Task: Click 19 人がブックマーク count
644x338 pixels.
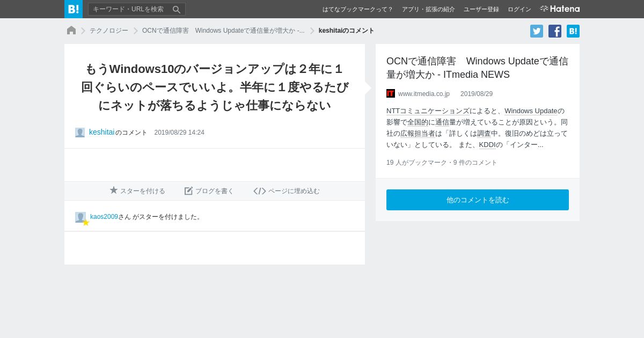Action: coord(416,163)
